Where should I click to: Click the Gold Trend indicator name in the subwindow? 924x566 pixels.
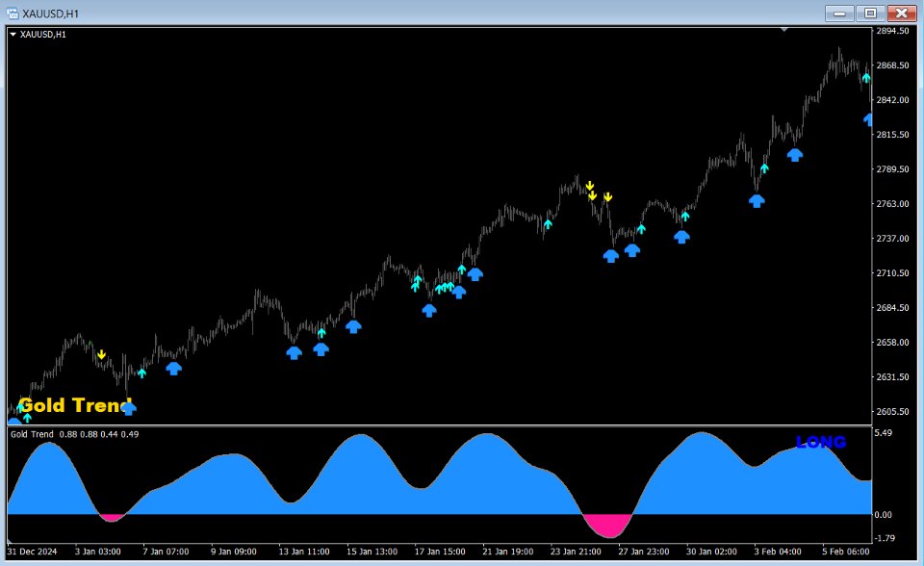tap(32, 434)
